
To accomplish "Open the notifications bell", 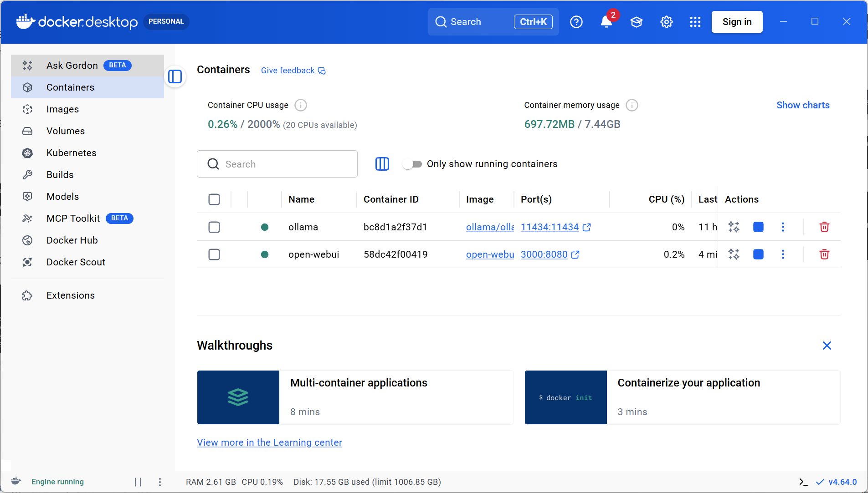I will (x=606, y=22).
